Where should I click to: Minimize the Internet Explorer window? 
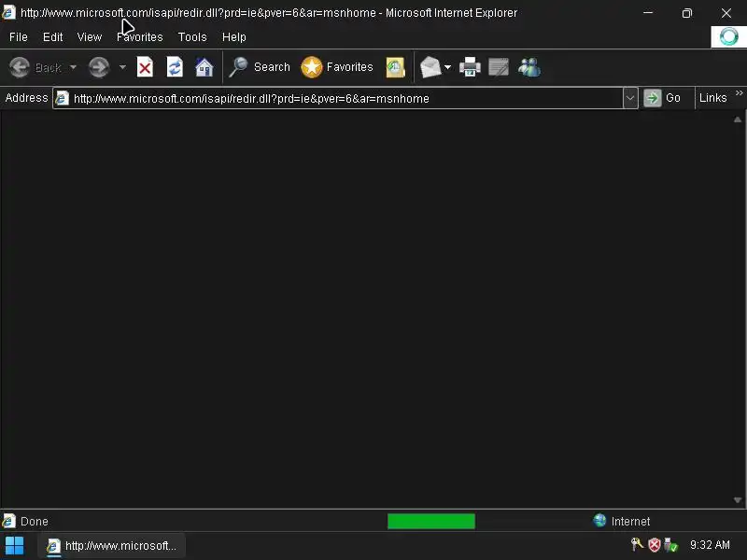(x=648, y=13)
